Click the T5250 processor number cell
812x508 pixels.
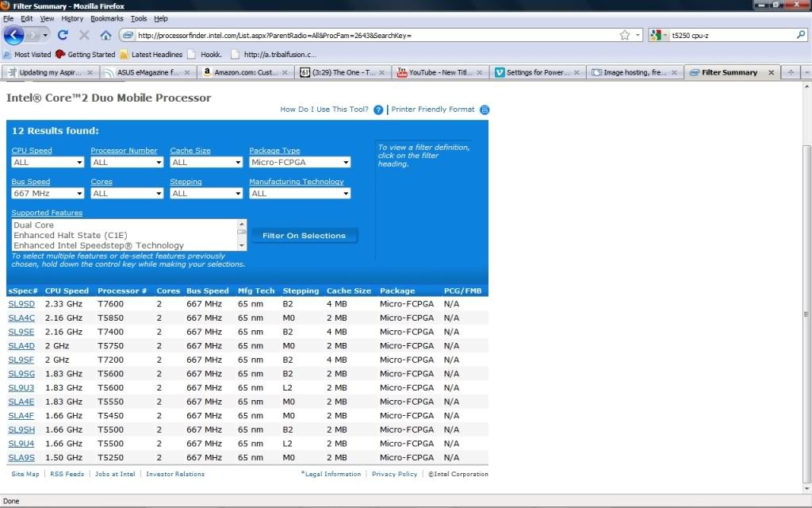(x=111, y=458)
